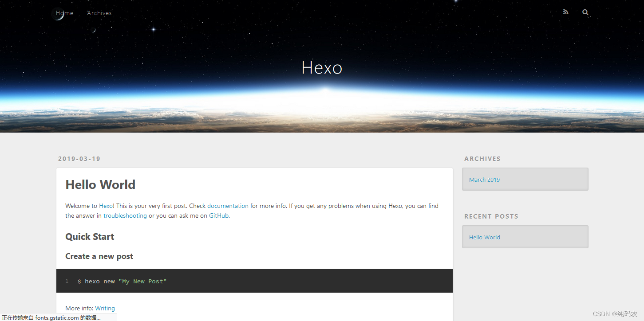Viewport: 644px width, 321px height.
Task: Click the Create a new post heading
Action: [99, 256]
